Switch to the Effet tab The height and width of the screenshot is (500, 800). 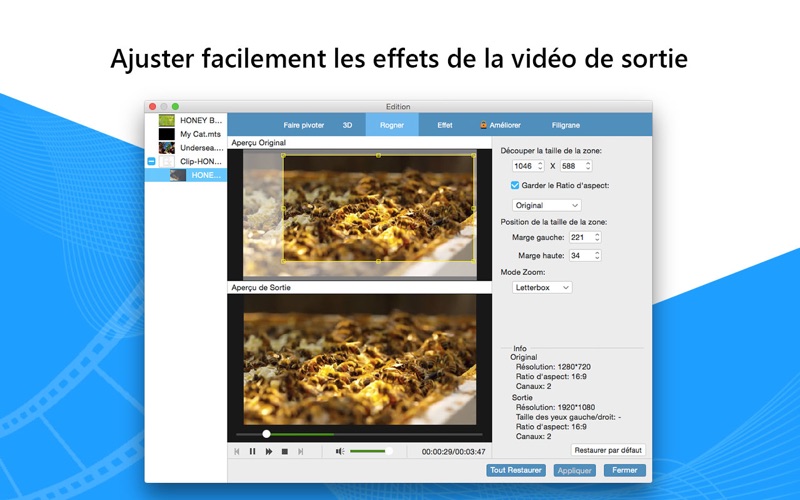tap(445, 125)
